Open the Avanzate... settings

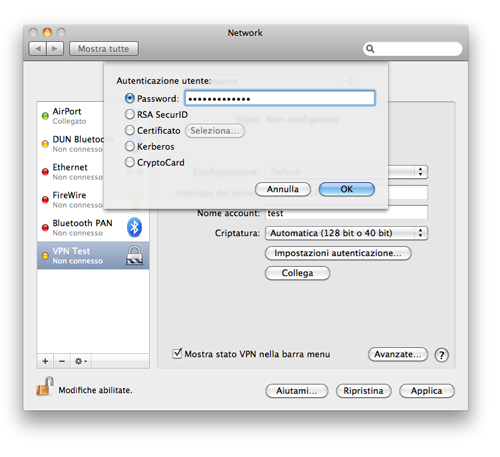tap(398, 354)
